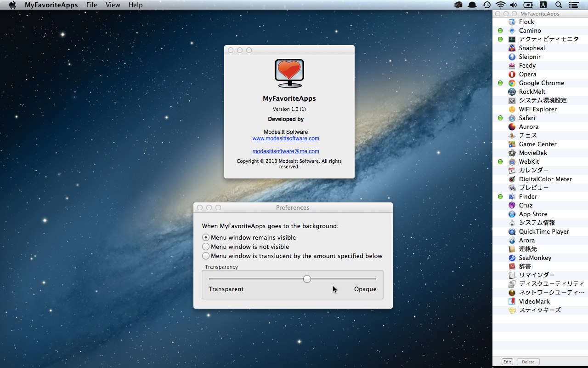Screen dimensions: 588x368
Task: Open Notification Center from the menu bar
Action: [573, 5]
